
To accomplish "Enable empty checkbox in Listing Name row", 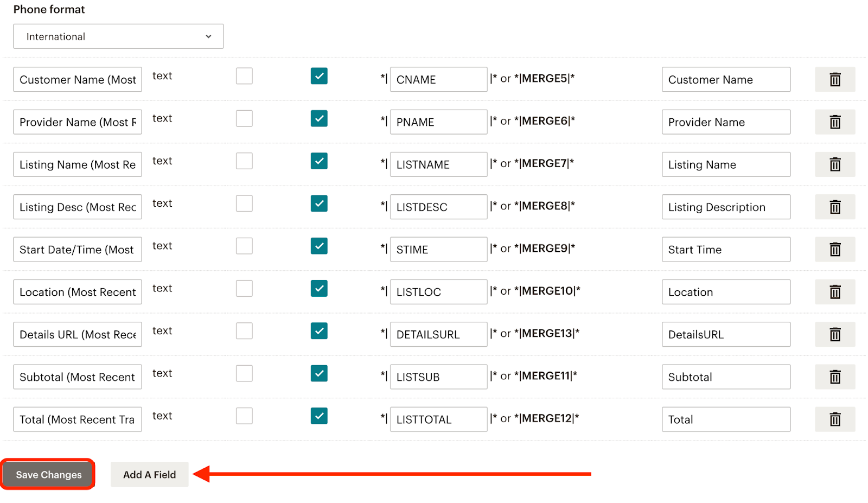I will click(244, 161).
